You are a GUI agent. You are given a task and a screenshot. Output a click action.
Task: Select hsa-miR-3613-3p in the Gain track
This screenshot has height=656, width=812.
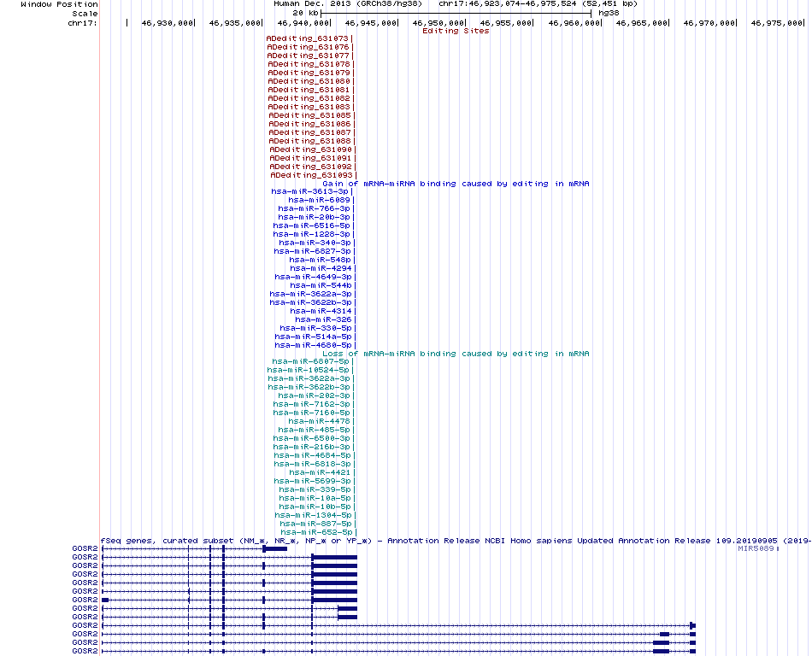[310, 191]
